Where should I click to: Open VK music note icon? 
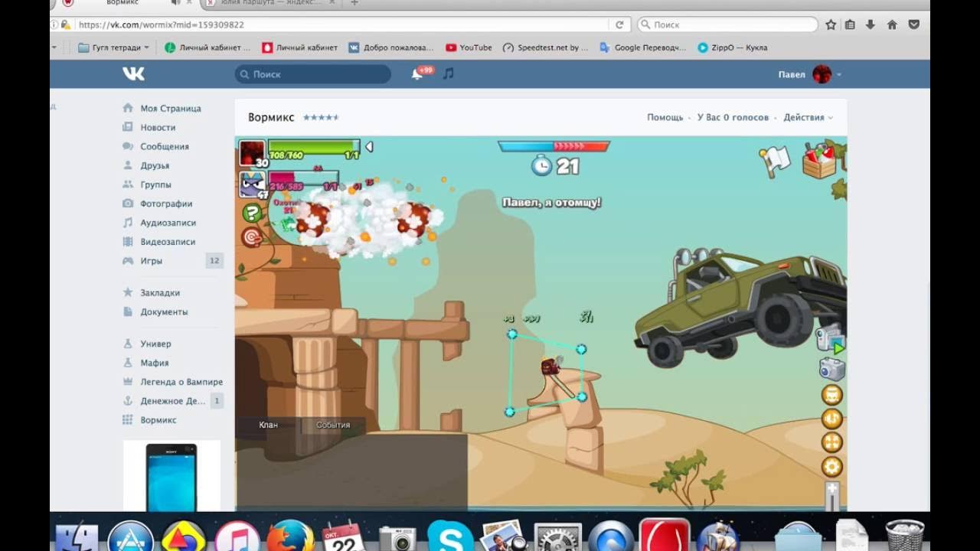pyautogui.click(x=449, y=73)
